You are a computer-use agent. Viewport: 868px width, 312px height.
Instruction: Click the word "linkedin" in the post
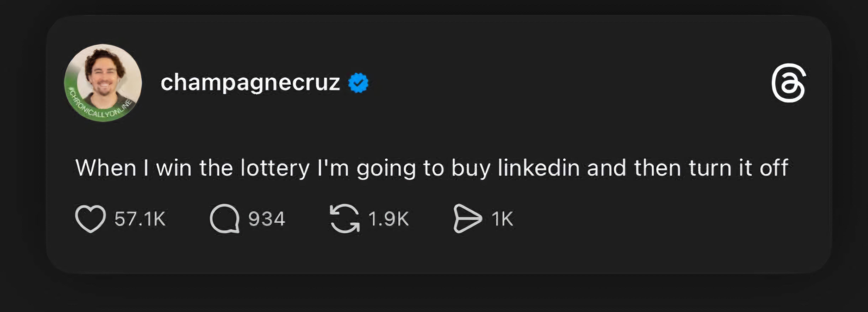539,168
